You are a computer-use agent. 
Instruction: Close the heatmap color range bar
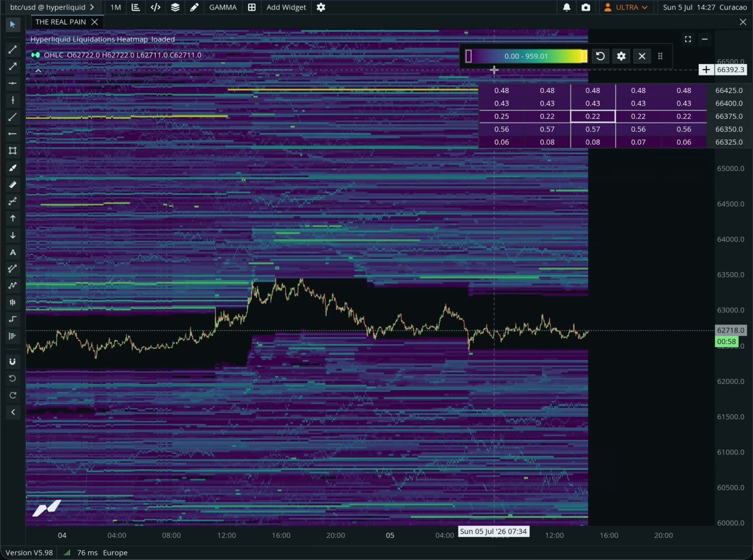coord(642,56)
